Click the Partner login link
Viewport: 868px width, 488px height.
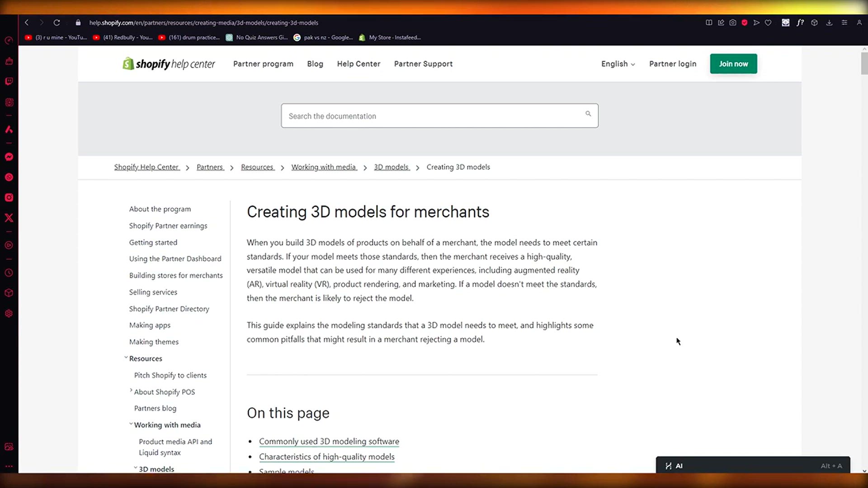coord(673,64)
